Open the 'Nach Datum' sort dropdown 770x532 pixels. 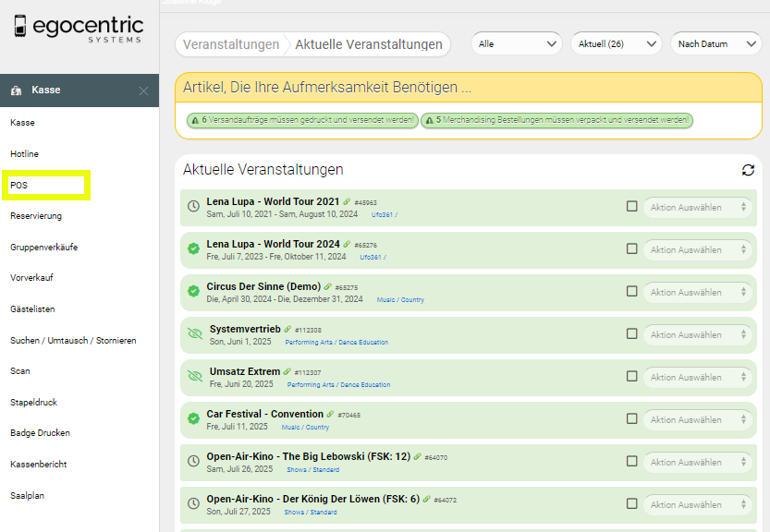click(715, 43)
